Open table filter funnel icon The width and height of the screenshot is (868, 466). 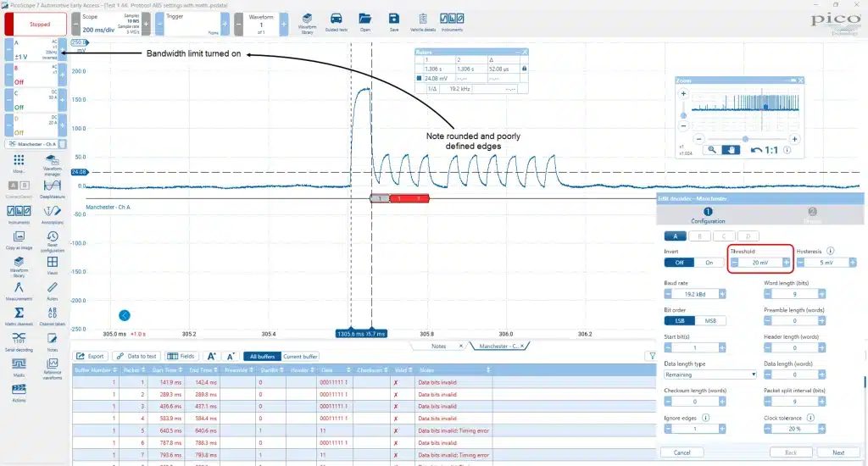[x=652, y=356]
